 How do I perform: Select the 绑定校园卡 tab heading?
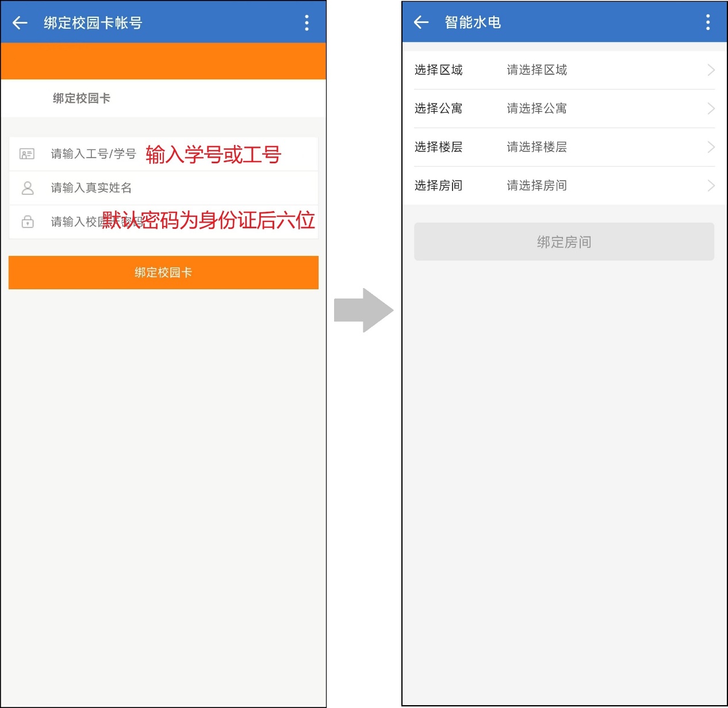82,98
